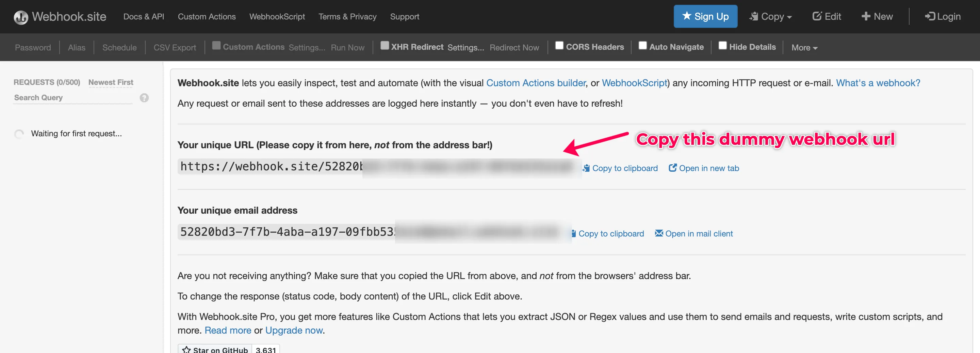Open email address in mail client
The height and width of the screenshot is (353, 980).
pyautogui.click(x=693, y=233)
